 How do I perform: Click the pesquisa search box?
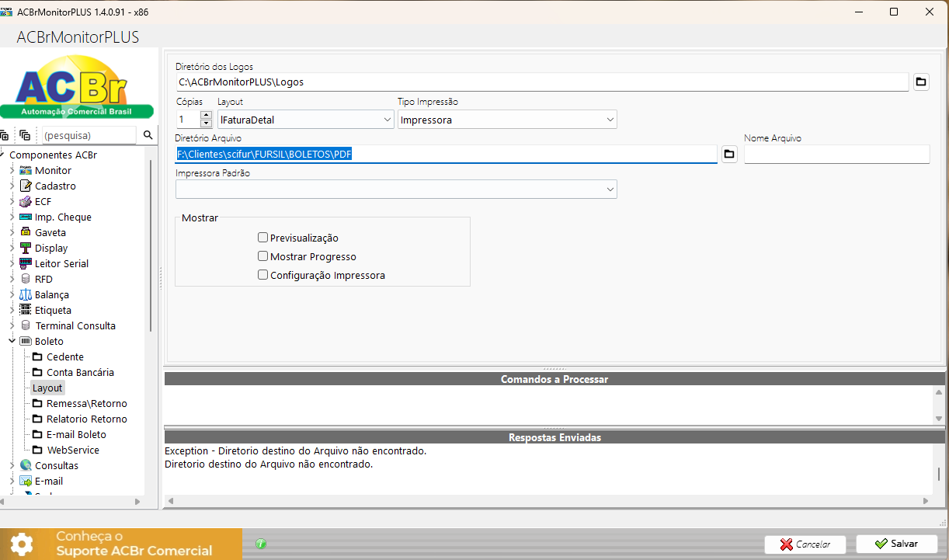click(89, 135)
